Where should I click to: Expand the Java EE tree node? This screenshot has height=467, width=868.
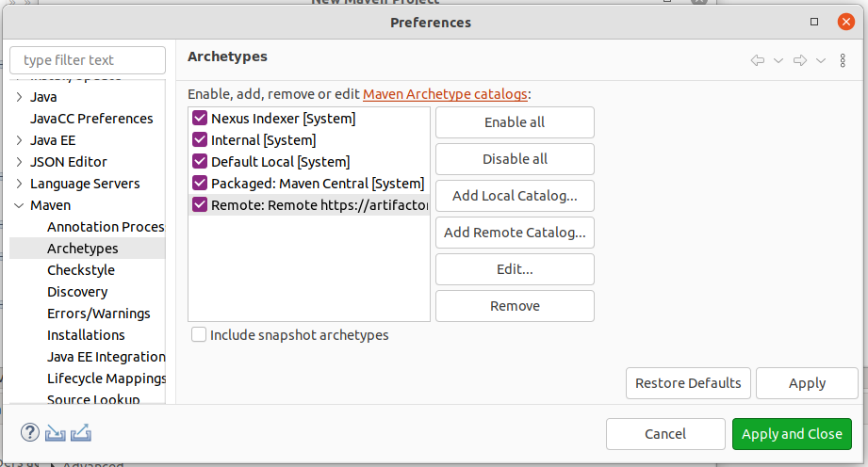pos(19,140)
